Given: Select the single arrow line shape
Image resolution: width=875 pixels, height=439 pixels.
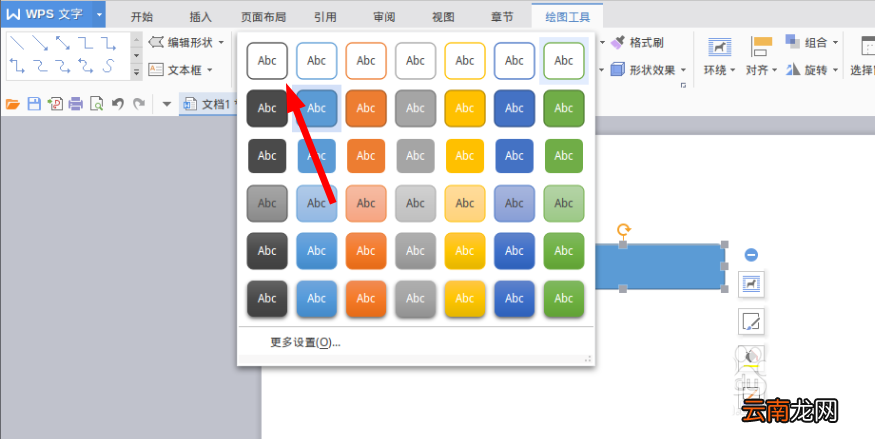Looking at the screenshot, I should coord(40,42).
